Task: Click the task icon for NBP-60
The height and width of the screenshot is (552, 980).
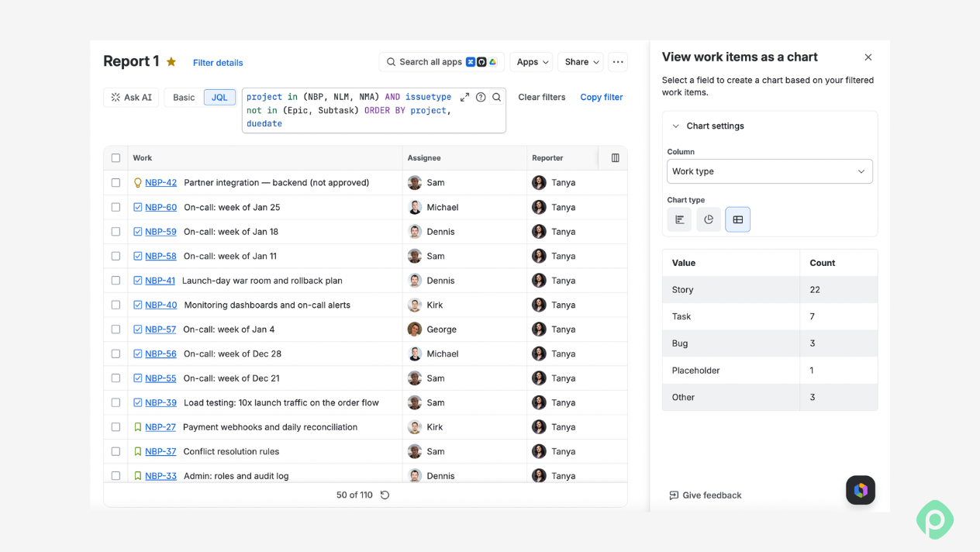Action: coord(138,207)
